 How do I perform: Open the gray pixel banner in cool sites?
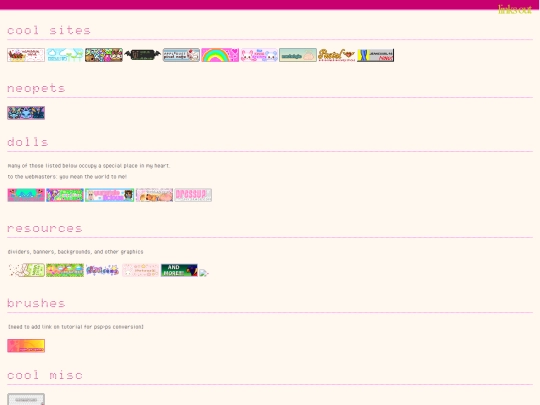click(x=181, y=55)
